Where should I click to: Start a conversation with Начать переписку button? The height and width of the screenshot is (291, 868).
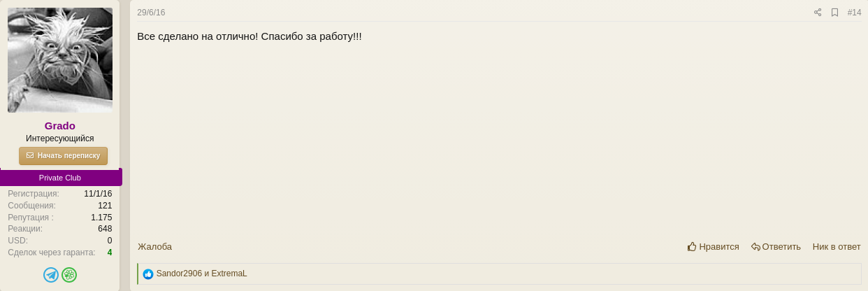(x=63, y=155)
